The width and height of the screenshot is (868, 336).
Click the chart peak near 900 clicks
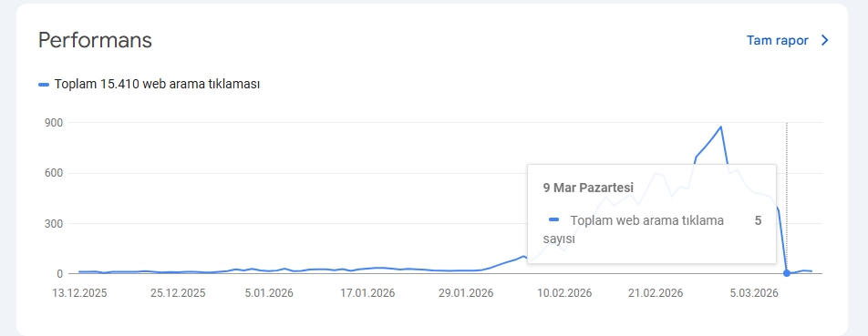point(720,127)
